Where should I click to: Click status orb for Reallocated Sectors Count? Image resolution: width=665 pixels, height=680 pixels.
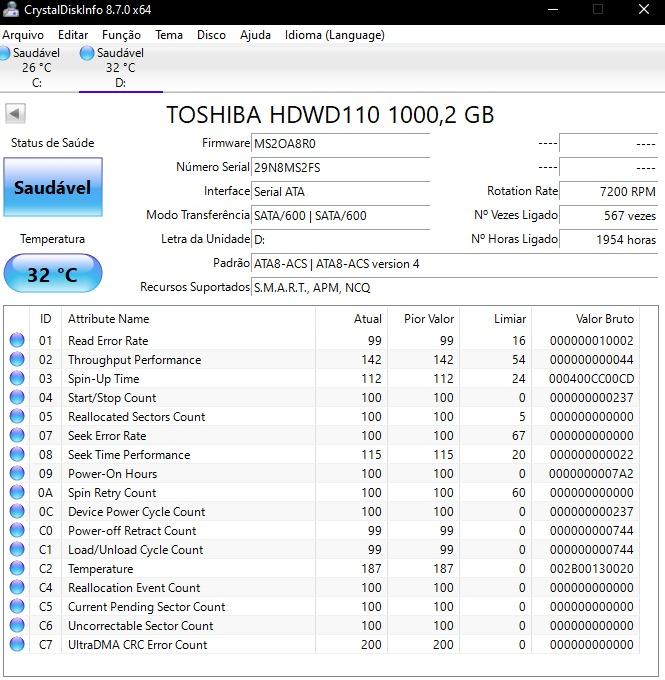[17, 416]
